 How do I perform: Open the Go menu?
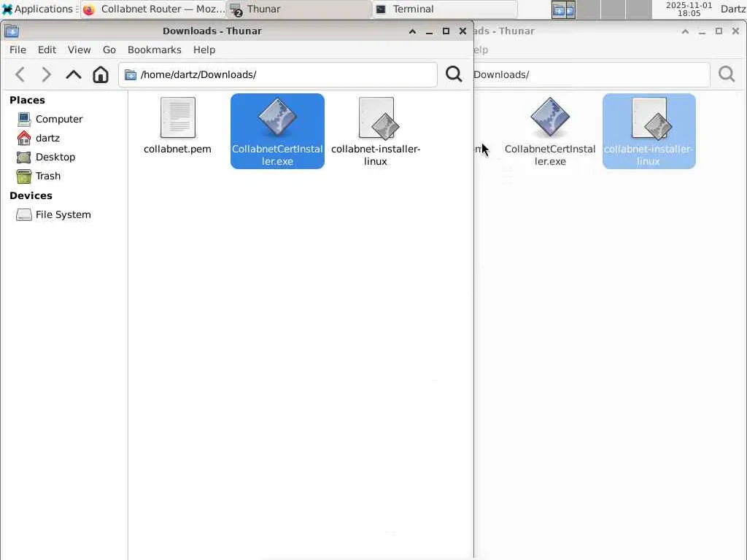point(109,50)
